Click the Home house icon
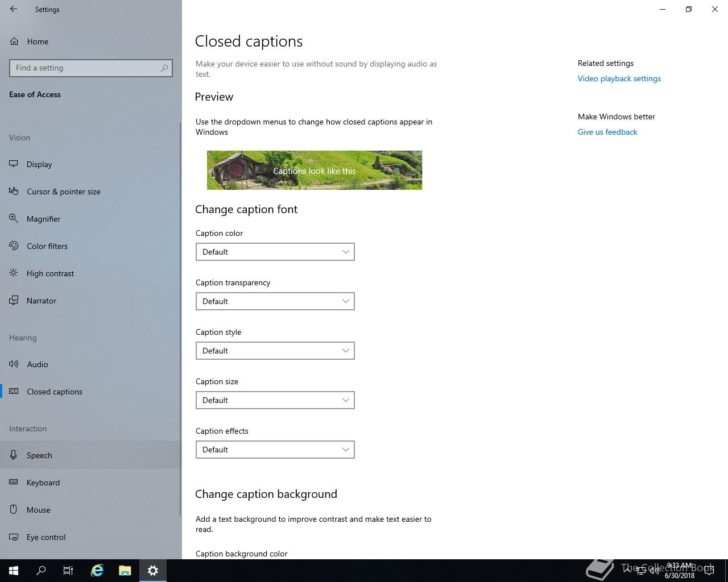This screenshot has height=582, width=728. [14, 41]
